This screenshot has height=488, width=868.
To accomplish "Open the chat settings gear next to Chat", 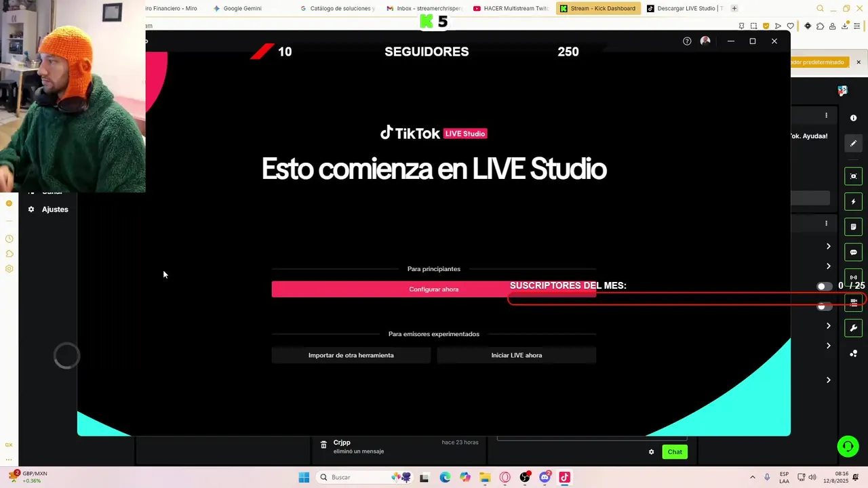I will (x=651, y=452).
